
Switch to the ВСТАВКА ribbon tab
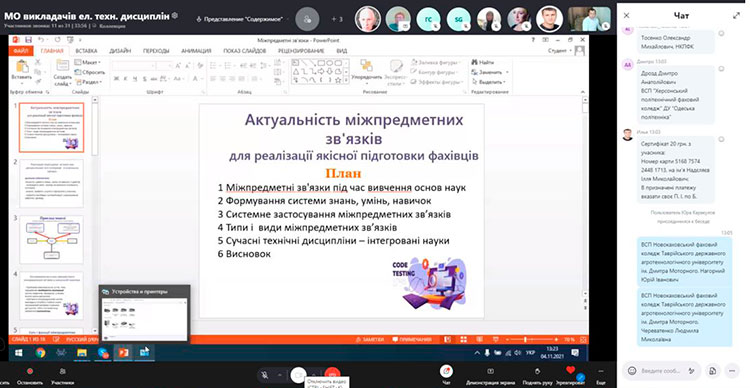coord(86,51)
